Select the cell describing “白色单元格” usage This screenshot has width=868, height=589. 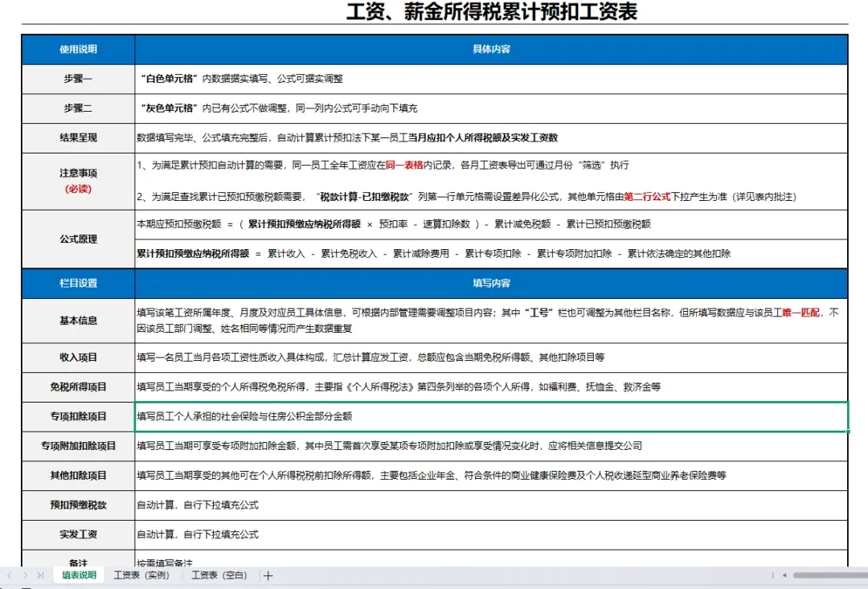tap(491, 79)
